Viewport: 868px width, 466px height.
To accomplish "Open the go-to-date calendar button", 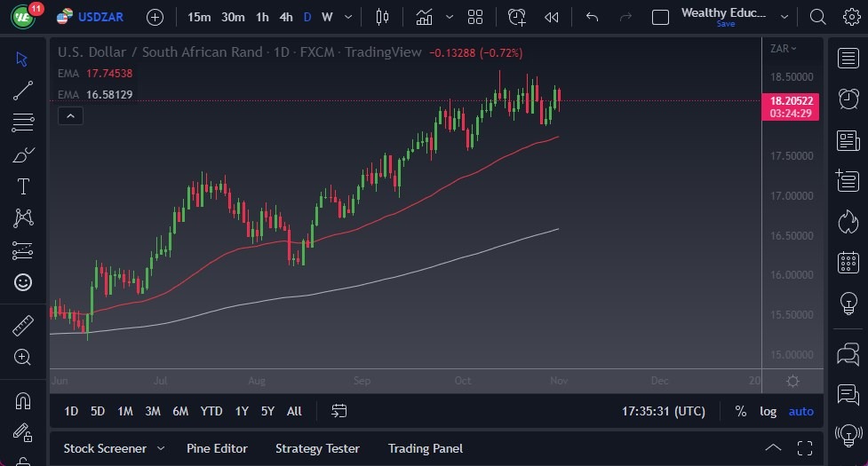I will (338, 411).
